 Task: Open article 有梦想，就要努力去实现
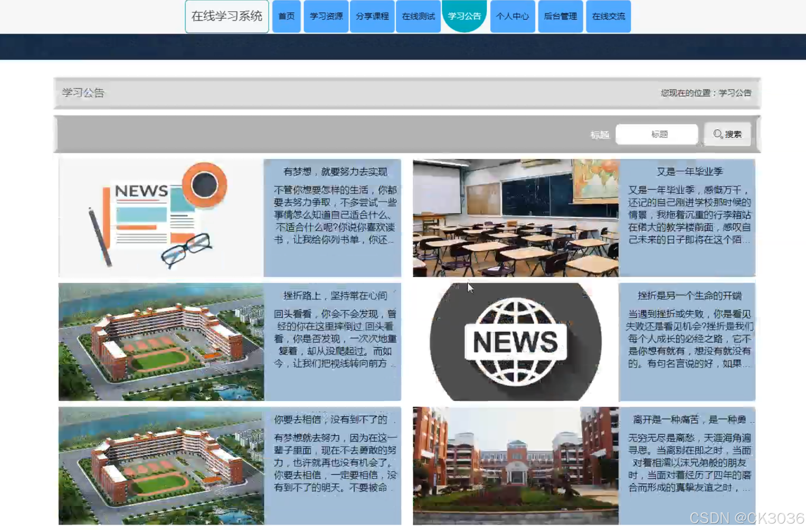(x=335, y=171)
